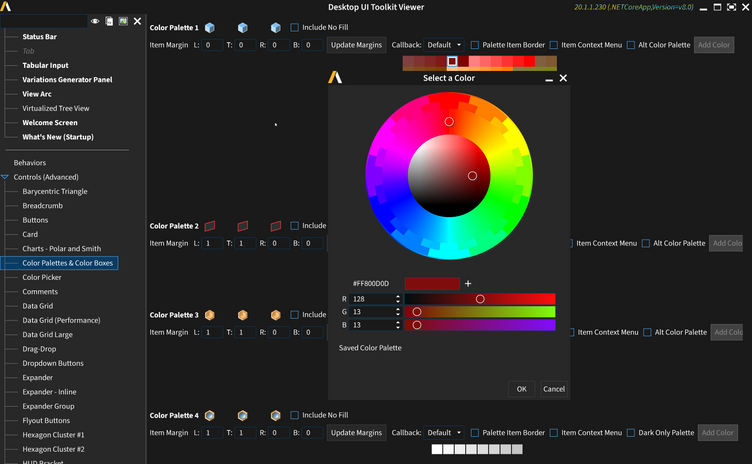752x464 pixels.
Task: Click the first red parallelogram icon of Color Palette 2
Action: tap(210, 226)
